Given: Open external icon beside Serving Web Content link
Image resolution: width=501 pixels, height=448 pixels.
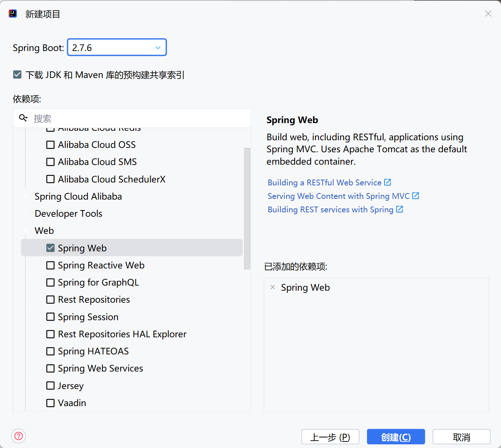Looking at the screenshot, I should 415,196.
